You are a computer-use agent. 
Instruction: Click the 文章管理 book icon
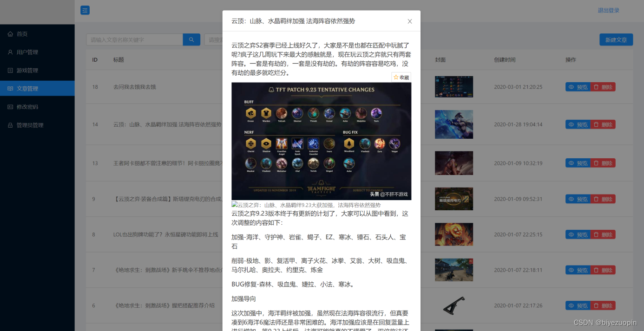click(x=10, y=89)
